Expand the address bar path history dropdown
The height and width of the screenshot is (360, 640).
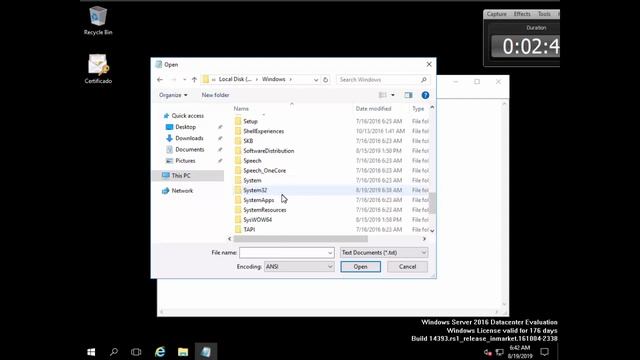point(316,80)
